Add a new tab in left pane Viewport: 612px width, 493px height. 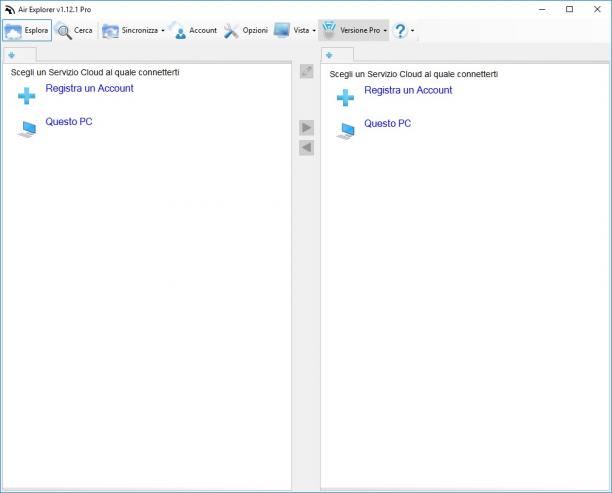pos(12,55)
